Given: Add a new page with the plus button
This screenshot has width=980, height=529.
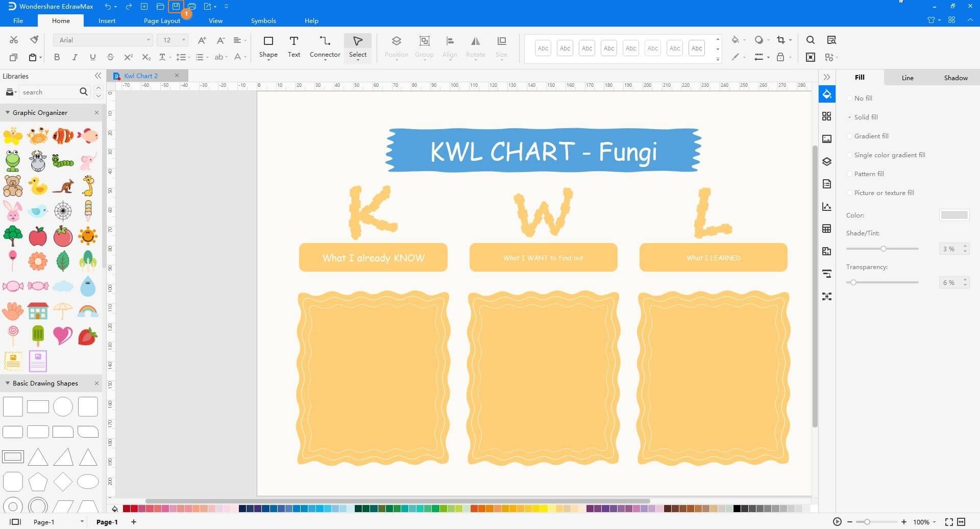Looking at the screenshot, I should (x=133, y=521).
